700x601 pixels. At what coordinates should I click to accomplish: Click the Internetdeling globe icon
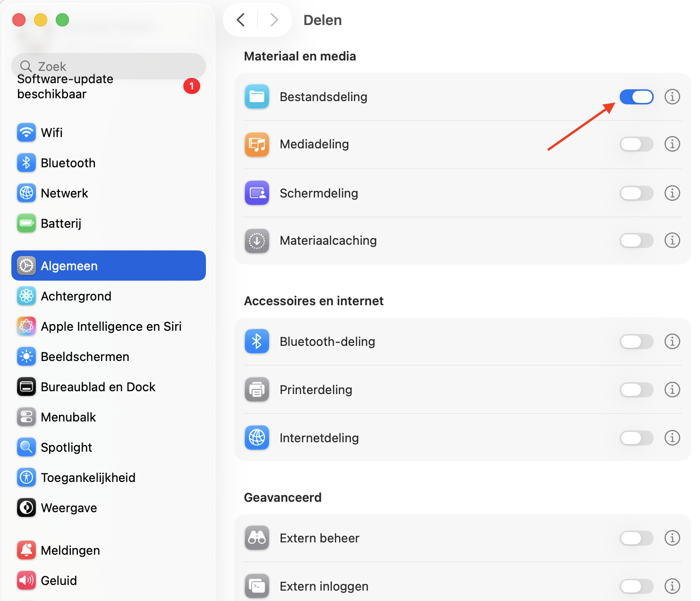pos(256,438)
